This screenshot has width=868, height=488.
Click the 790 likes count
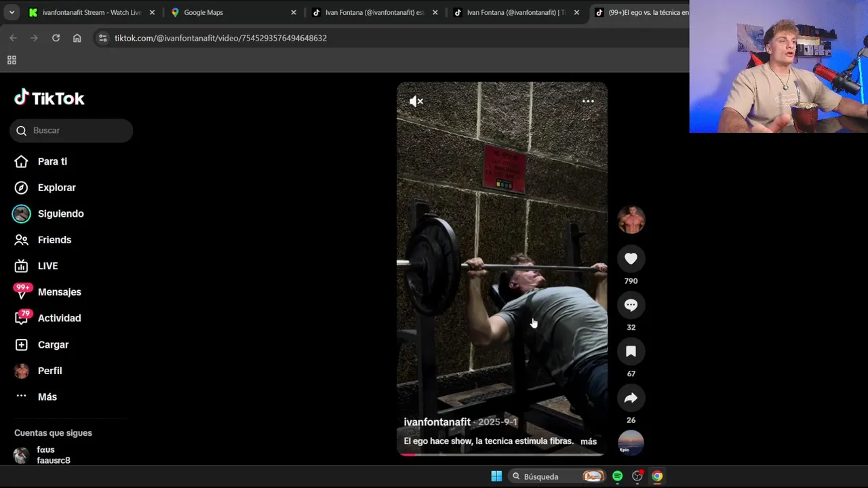click(x=631, y=281)
